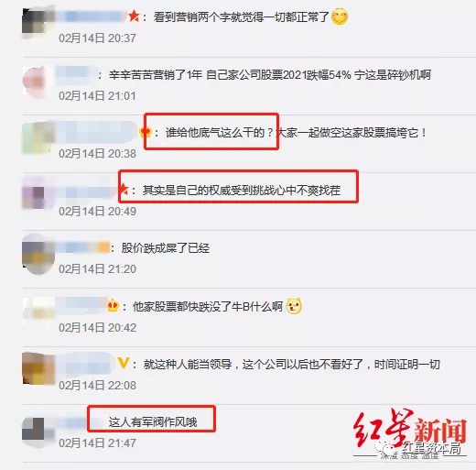Open purple avatar of 20:49 commenter
The width and height of the screenshot is (476, 470).
(x=38, y=193)
